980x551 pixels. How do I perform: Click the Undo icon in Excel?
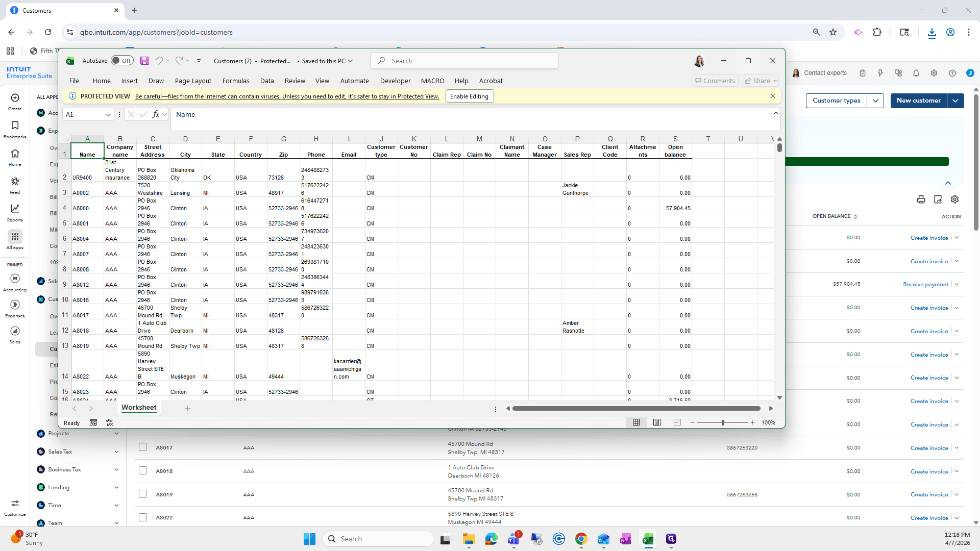pos(159,61)
